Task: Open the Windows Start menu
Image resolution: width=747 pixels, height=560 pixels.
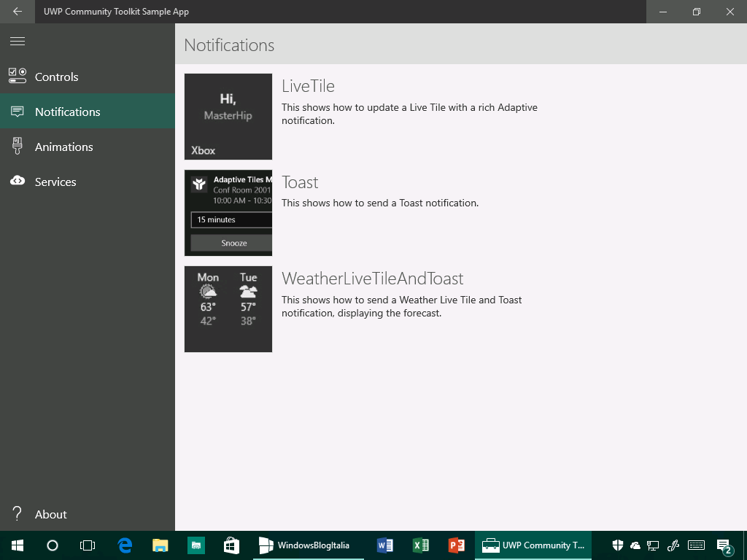Action: 18,545
